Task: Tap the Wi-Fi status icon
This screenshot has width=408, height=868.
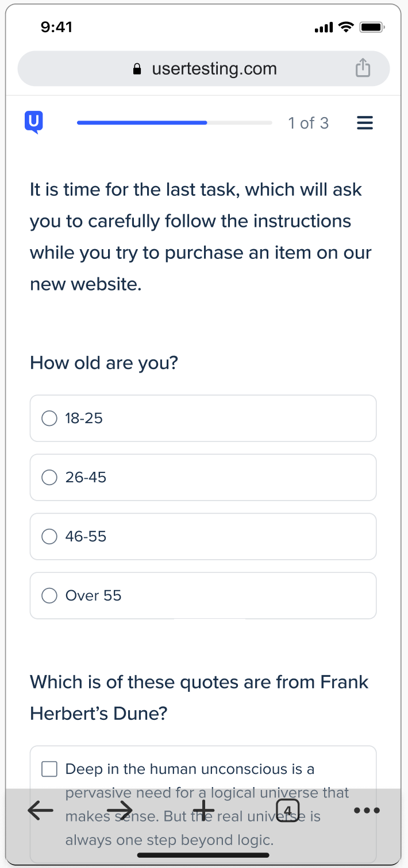Action: [346, 27]
